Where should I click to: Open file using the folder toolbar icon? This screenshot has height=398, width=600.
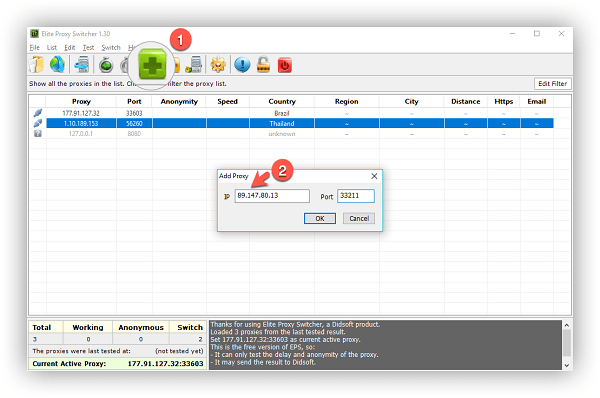[x=37, y=64]
